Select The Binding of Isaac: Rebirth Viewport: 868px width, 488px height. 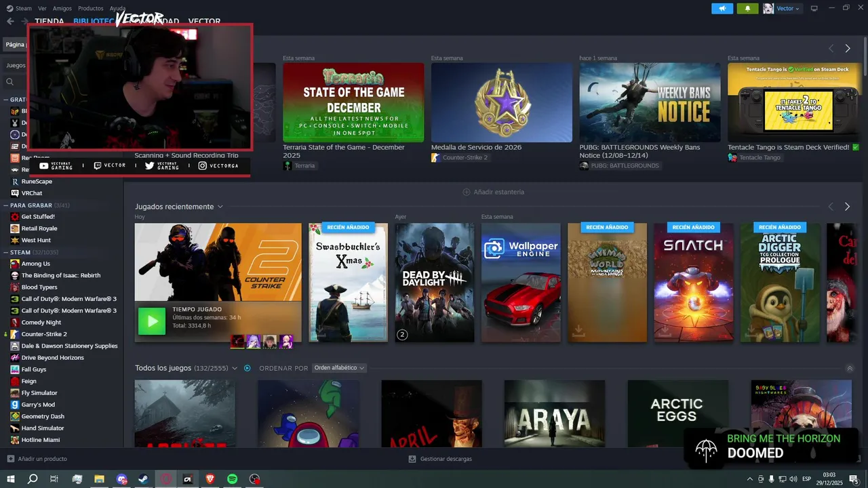coord(61,275)
